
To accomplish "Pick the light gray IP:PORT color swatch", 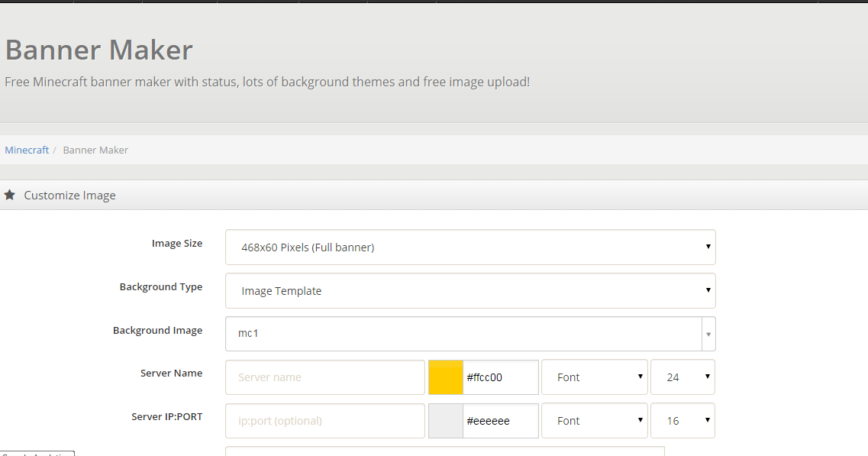I will click(x=446, y=421).
